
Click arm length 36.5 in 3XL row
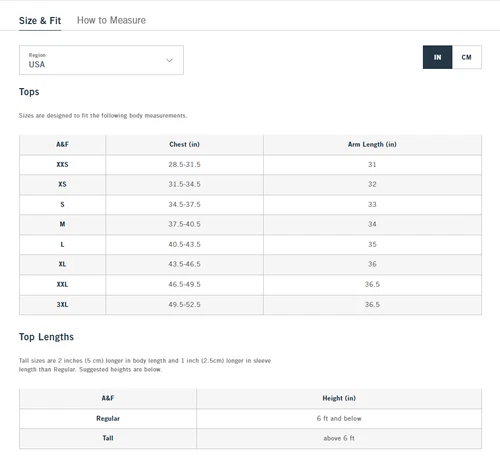pyautogui.click(x=372, y=304)
